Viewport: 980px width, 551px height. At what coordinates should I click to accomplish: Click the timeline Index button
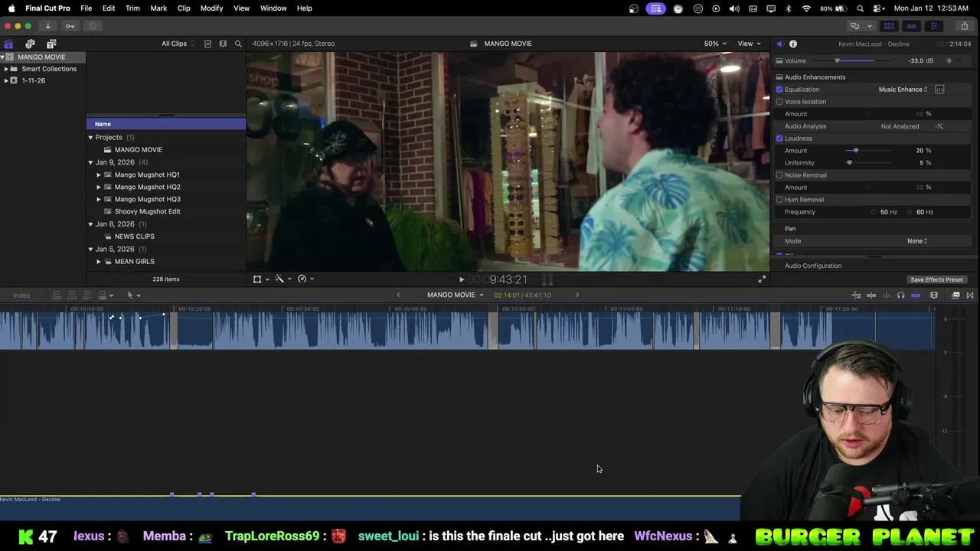(x=21, y=295)
